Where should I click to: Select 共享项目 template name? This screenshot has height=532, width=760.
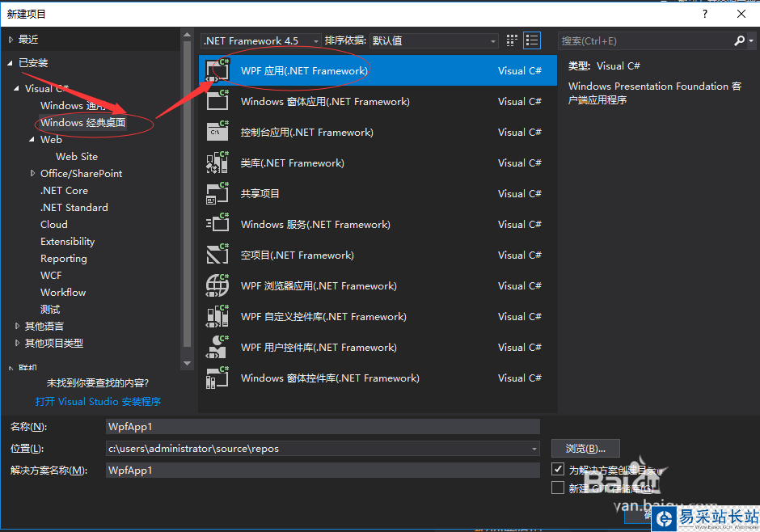point(260,193)
